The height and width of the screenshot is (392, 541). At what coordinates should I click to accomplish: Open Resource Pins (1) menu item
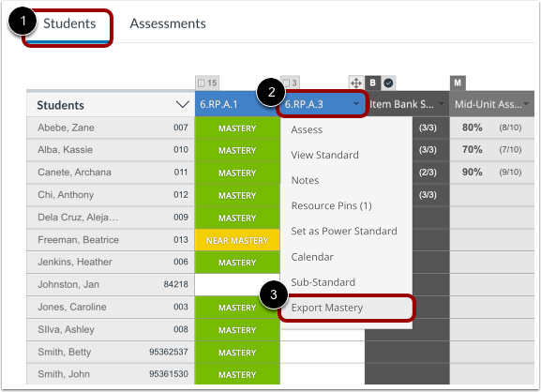[332, 205]
